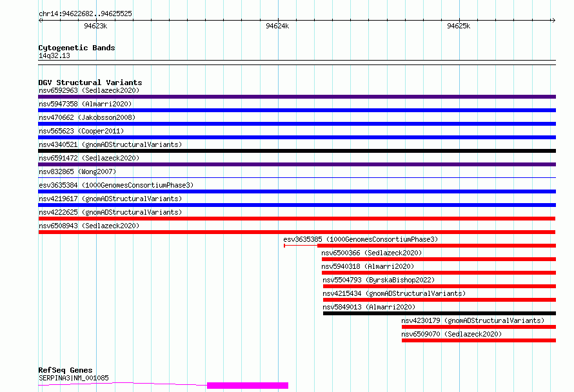Click the blue bar under nsv565623
The height and width of the screenshot is (392, 574).
click(297, 137)
